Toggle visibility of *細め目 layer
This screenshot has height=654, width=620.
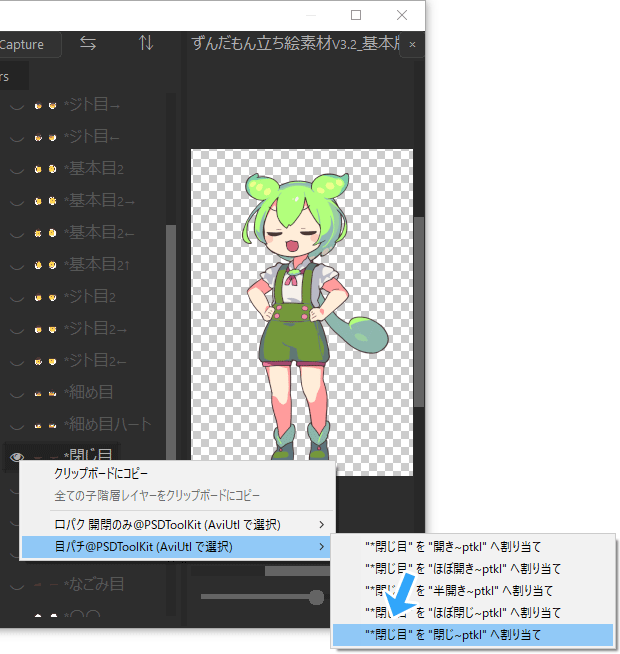coord(17,393)
